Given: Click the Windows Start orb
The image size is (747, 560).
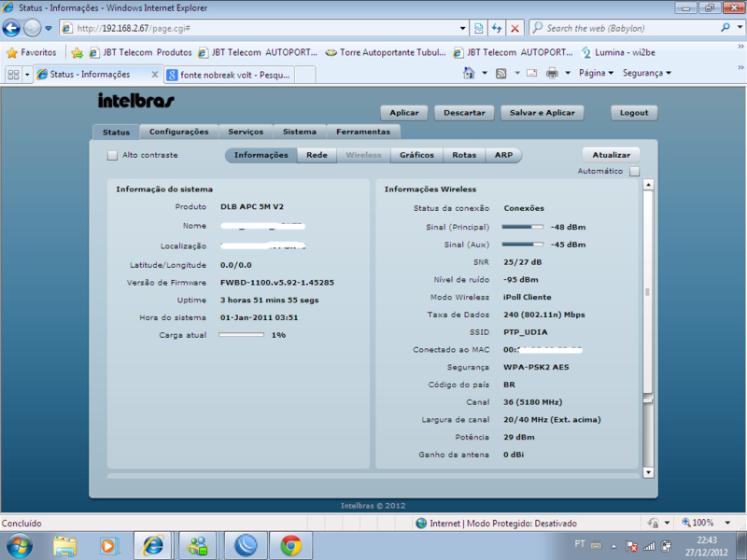Looking at the screenshot, I should 19,546.
